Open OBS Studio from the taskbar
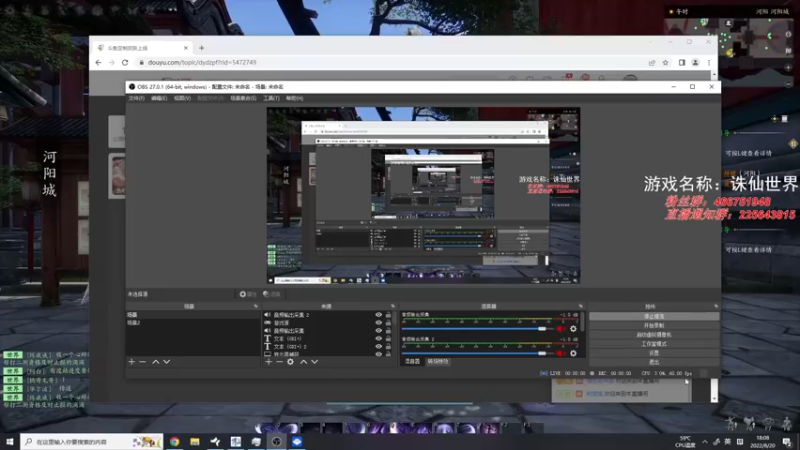Image resolution: width=800 pixels, height=450 pixels. tap(276, 441)
